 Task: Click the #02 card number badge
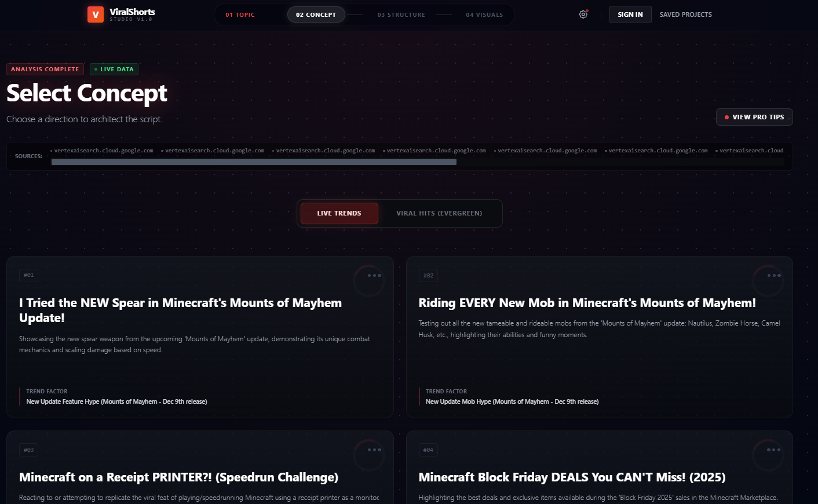(x=428, y=275)
